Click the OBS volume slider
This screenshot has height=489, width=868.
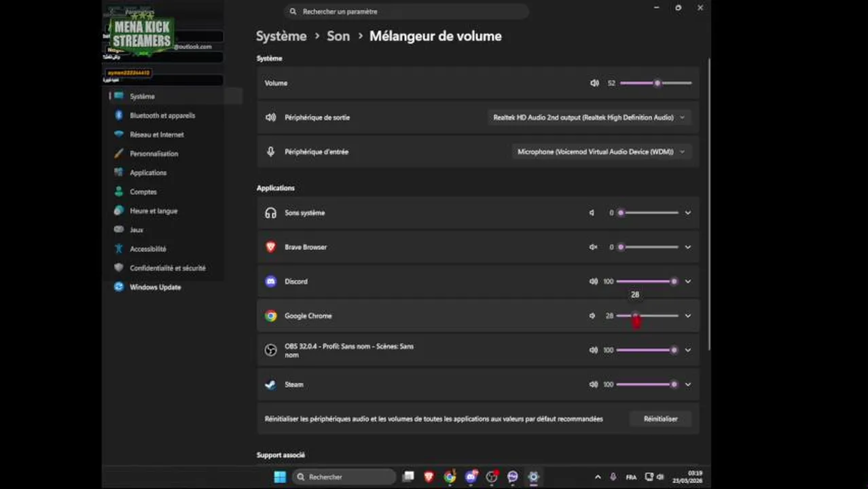[x=647, y=350]
